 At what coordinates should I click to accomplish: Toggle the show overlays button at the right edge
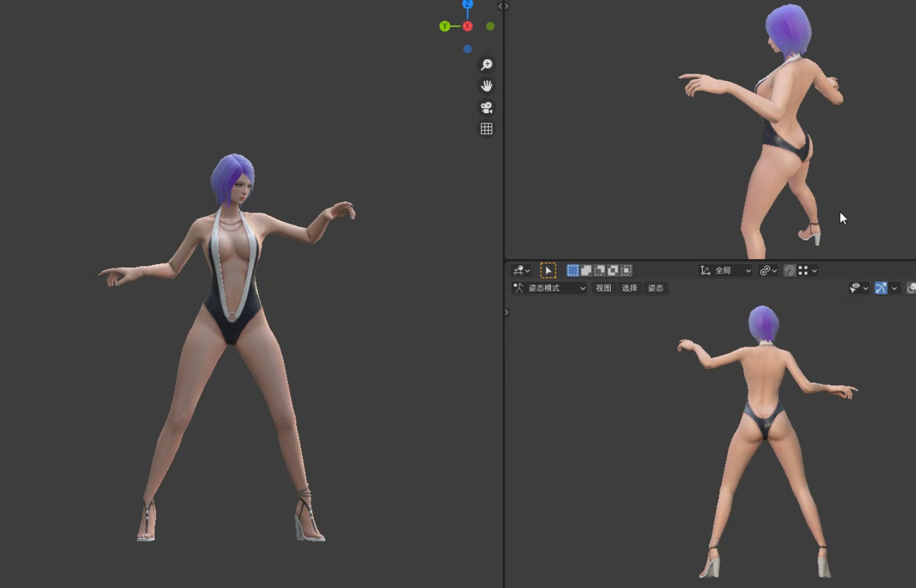click(x=911, y=288)
